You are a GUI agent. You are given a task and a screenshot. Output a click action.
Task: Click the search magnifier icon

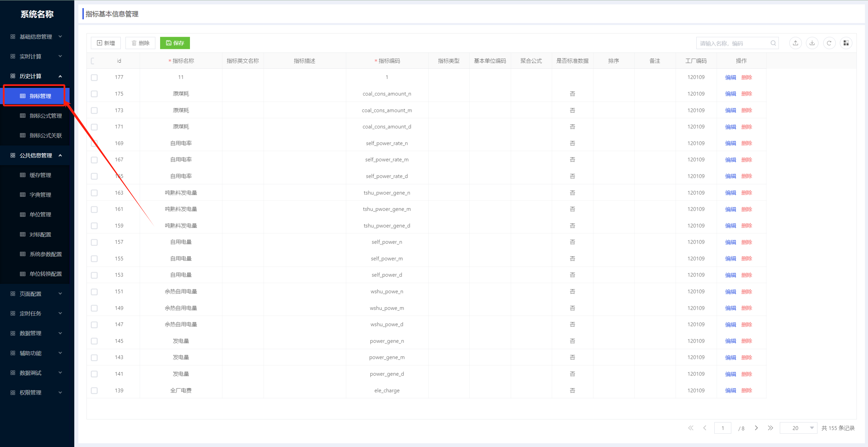point(773,43)
